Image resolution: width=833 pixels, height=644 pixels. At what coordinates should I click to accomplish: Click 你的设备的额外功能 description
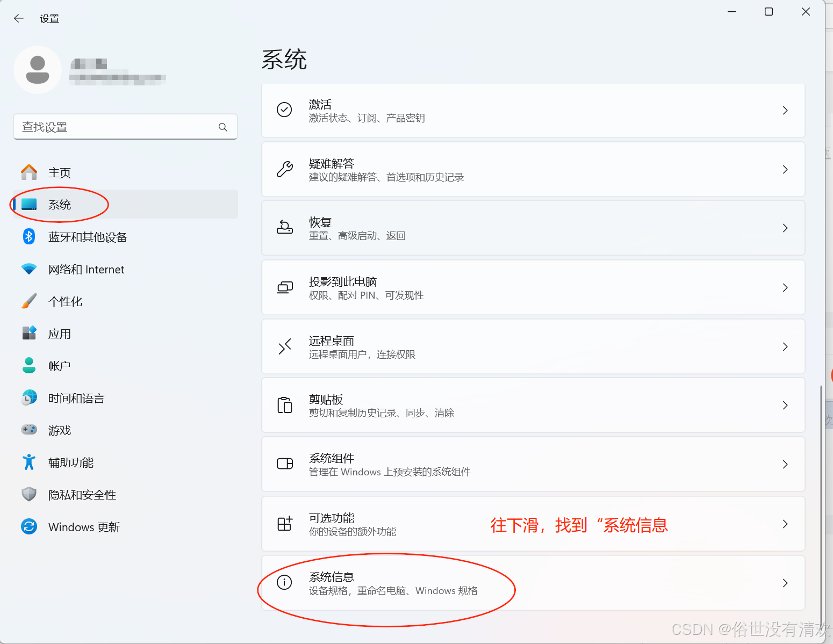[x=353, y=532]
